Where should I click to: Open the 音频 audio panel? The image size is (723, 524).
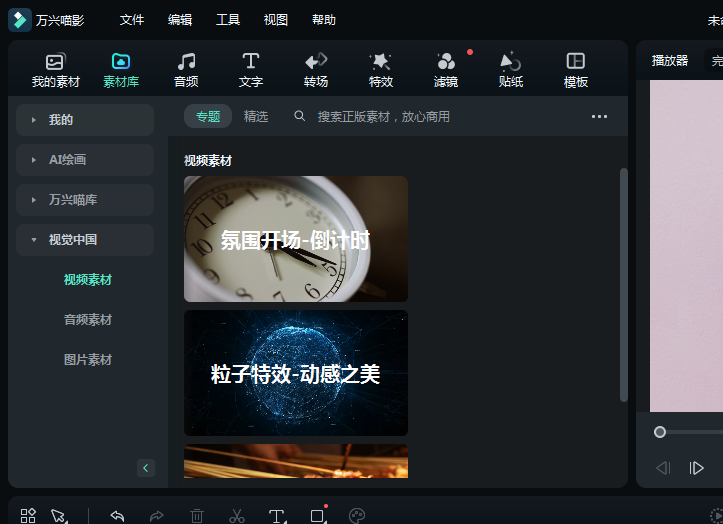click(x=186, y=71)
